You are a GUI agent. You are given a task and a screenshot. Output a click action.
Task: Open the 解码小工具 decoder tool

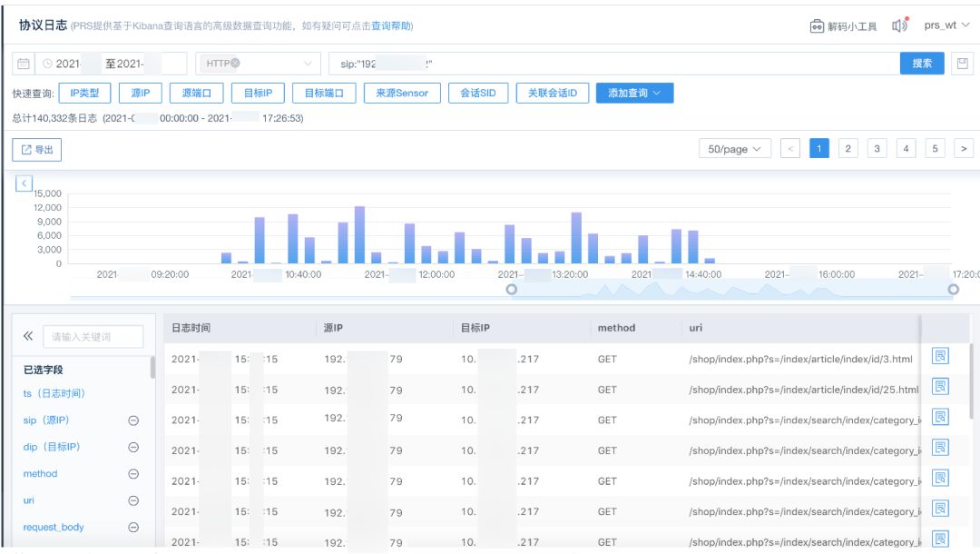click(843, 26)
